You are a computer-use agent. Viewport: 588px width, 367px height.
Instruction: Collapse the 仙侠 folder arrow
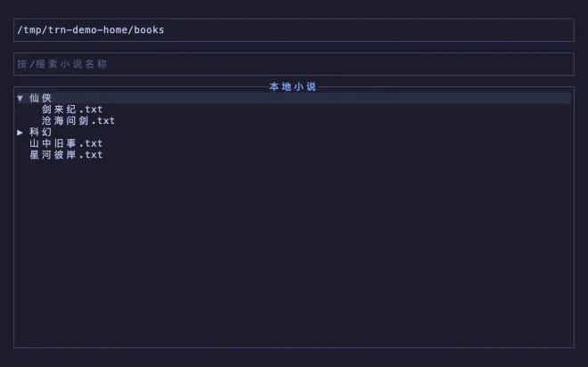pyautogui.click(x=20, y=98)
